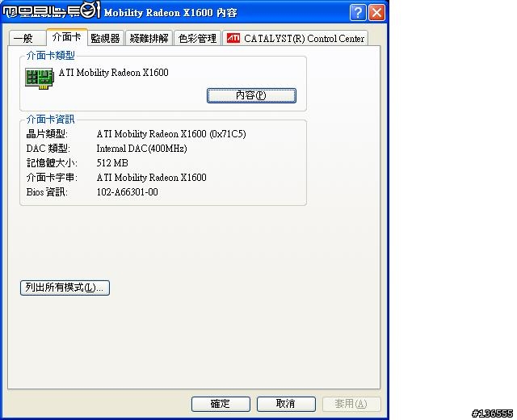The image size is (517, 420).
Task: Switch to the 一般 tab
Action: (27, 38)
